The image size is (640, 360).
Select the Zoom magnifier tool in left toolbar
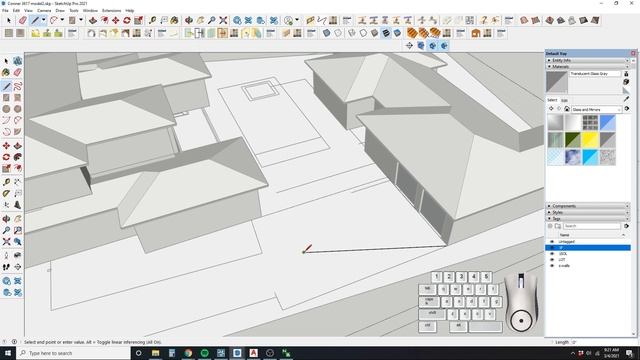(x=6, y=231)
